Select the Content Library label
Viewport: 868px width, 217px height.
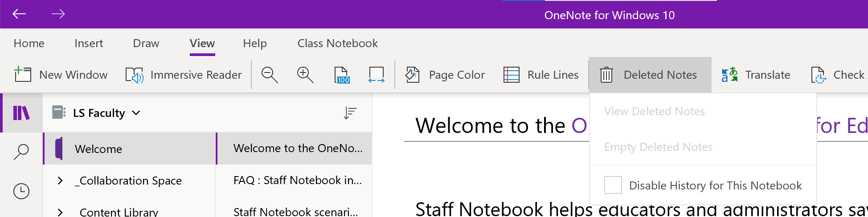click(x=119, y=212)
